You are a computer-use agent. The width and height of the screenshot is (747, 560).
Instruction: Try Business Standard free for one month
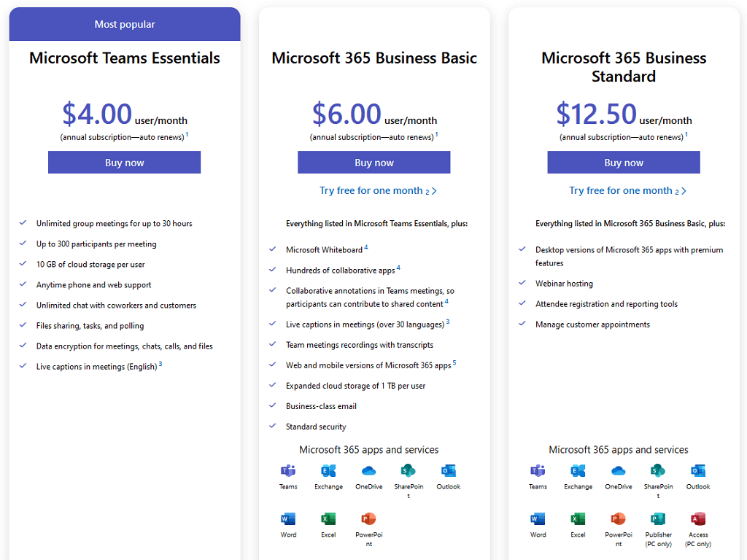(x=627, y=190)
